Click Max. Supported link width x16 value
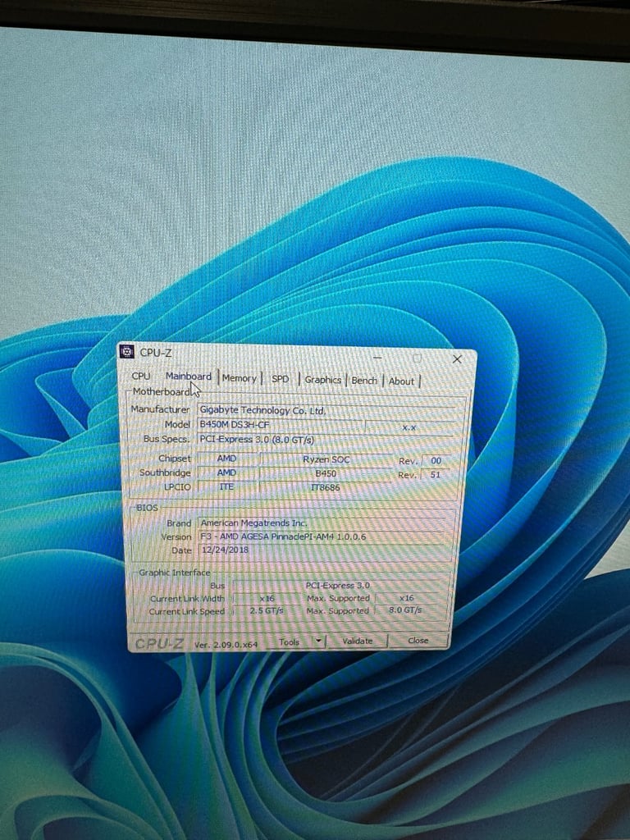 click(x=407, y=598)
